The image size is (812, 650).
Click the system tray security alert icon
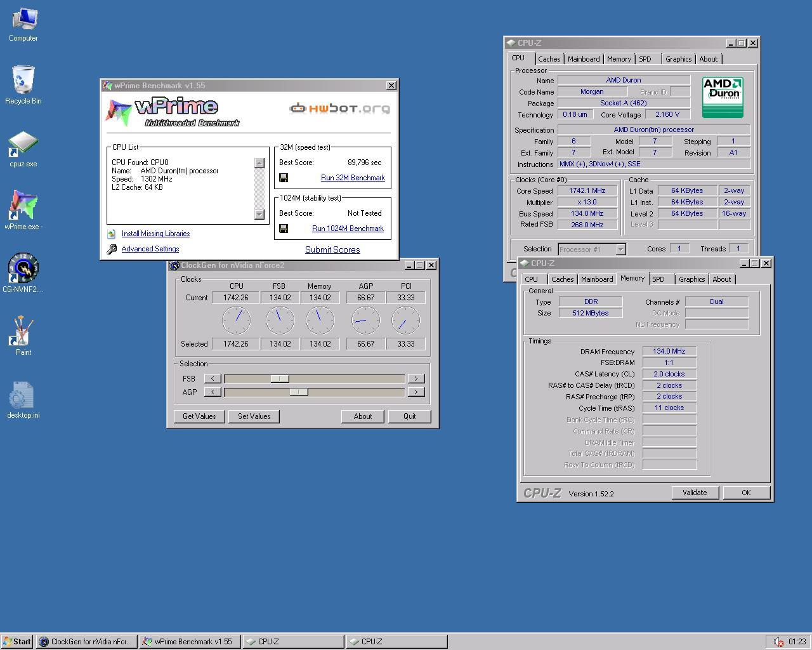tap(778, 642)
